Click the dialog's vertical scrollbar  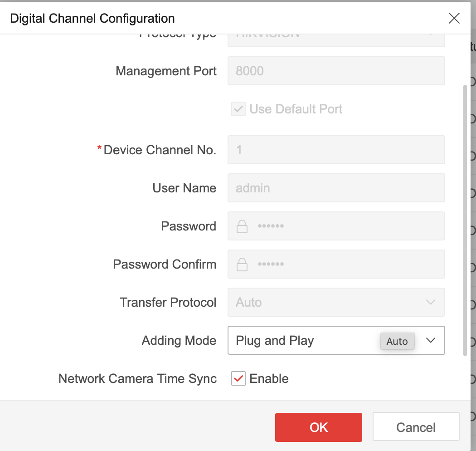tap(464, 218)
